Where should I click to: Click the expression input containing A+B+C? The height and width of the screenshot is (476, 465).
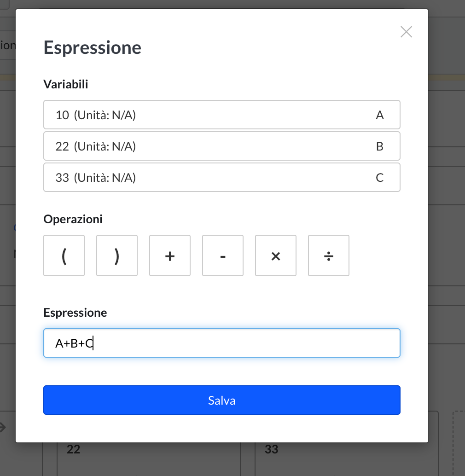point(221,343)
